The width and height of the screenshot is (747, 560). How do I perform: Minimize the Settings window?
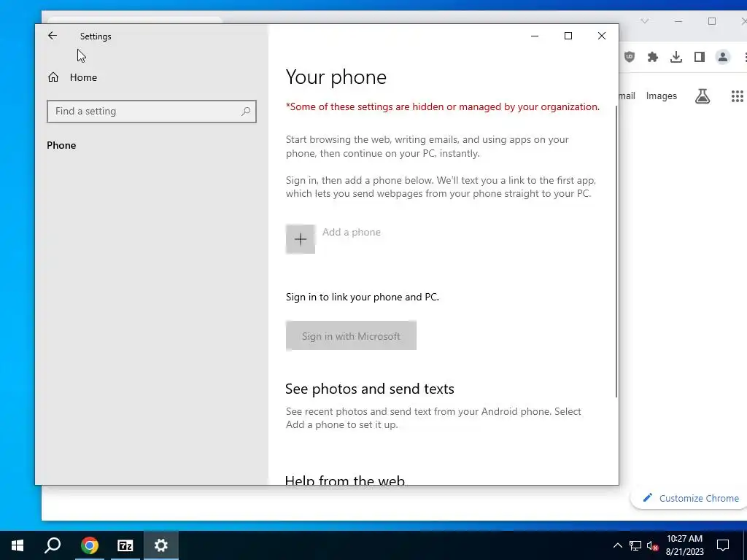pyautogui.click(x=535, y=36)
